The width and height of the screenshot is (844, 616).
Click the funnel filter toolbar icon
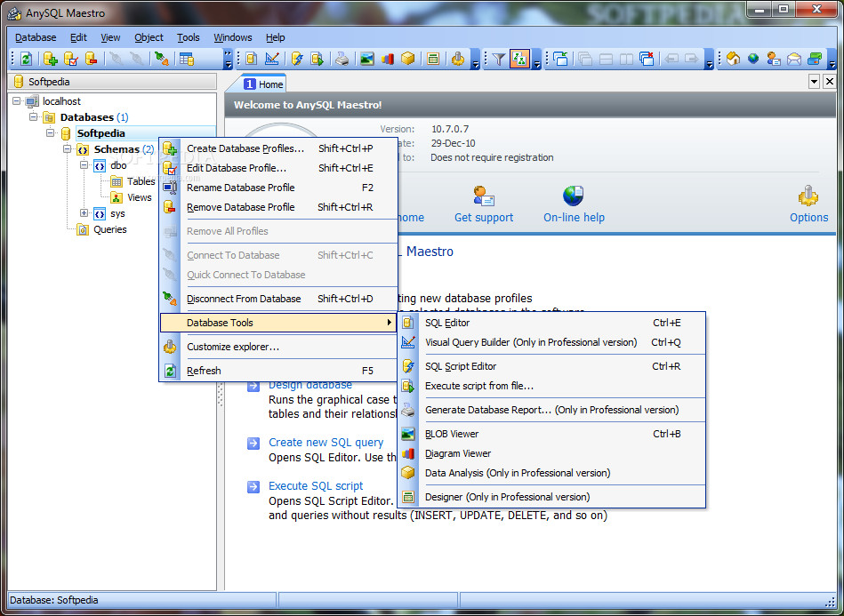499,60
